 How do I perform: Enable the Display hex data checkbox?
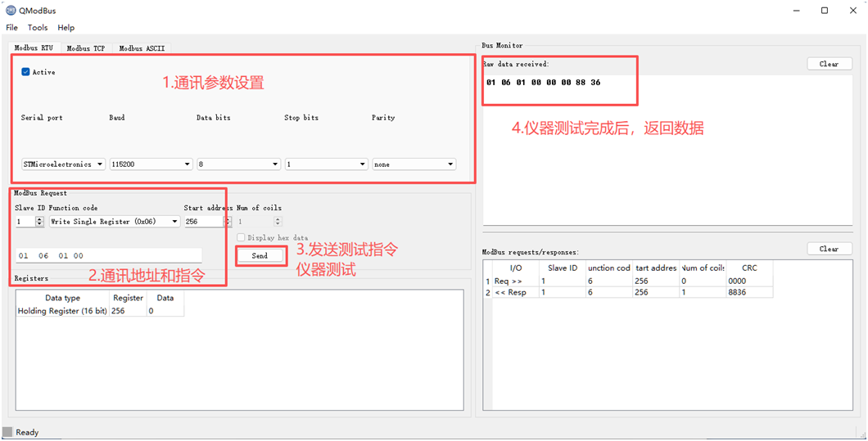point(241,238)
